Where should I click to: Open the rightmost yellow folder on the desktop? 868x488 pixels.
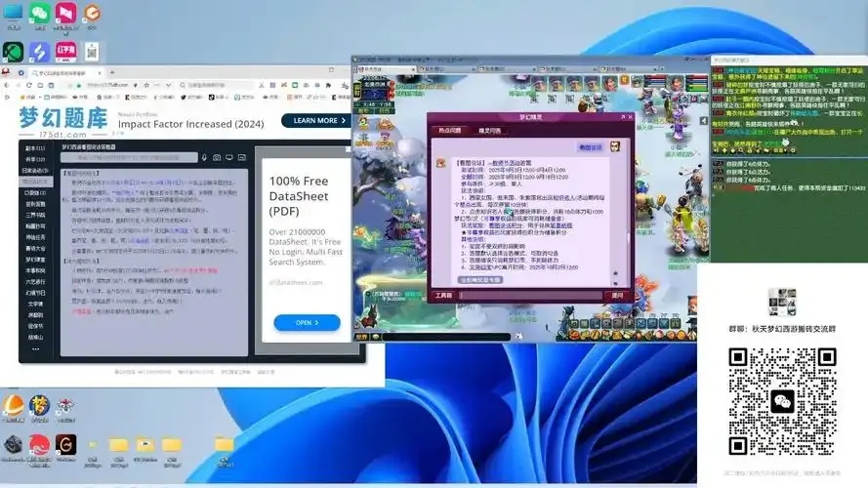(225, 444)
